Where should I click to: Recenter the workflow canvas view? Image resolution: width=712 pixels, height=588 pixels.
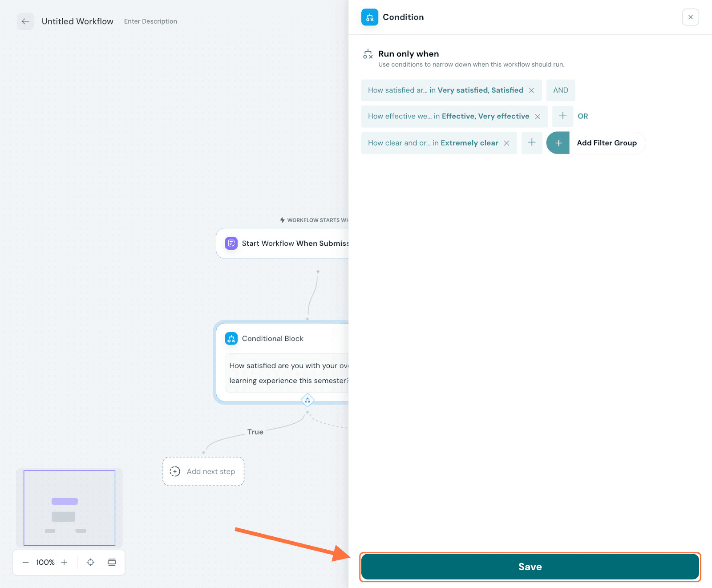click(x=90, y=563)
